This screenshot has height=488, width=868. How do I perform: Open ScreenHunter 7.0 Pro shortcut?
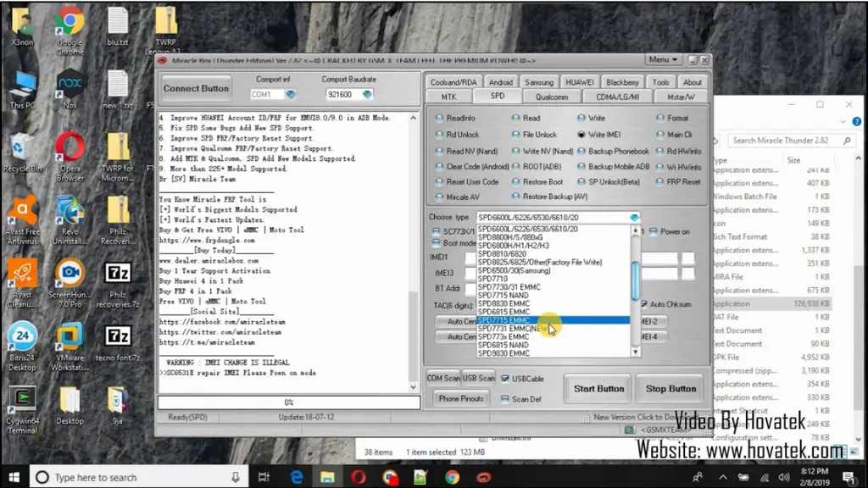point(70,283)
